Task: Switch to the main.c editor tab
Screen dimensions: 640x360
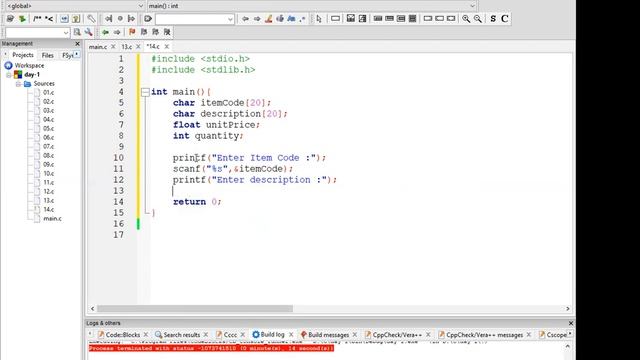Action: pyautogui.click(x=98, y=47)
